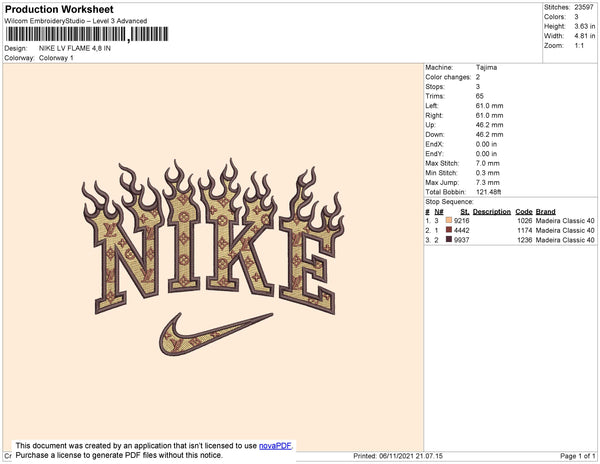The image size is (600, 464).
Task: Select the stitch count '23597'
Action: pos(584,7)
